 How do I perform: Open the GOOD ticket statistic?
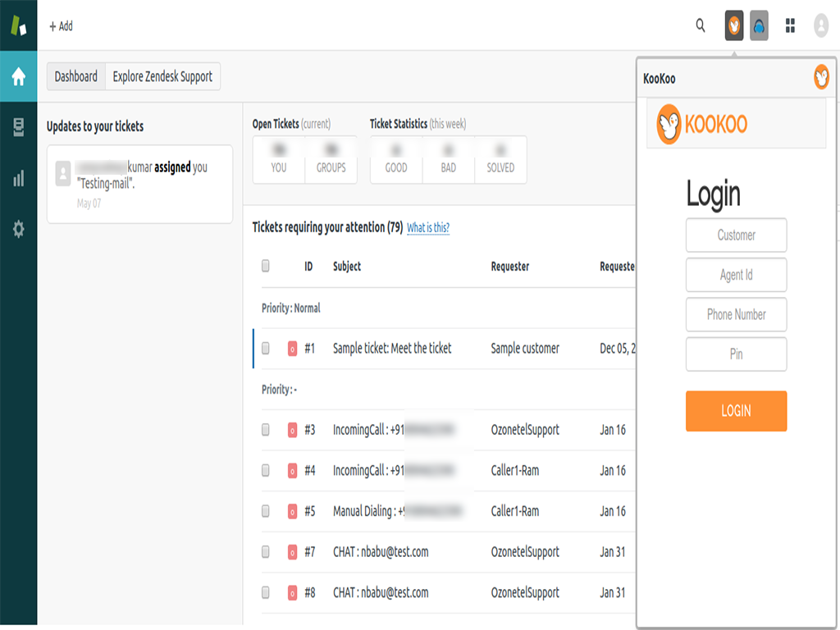pyautogui.click(x=396, y=160)
